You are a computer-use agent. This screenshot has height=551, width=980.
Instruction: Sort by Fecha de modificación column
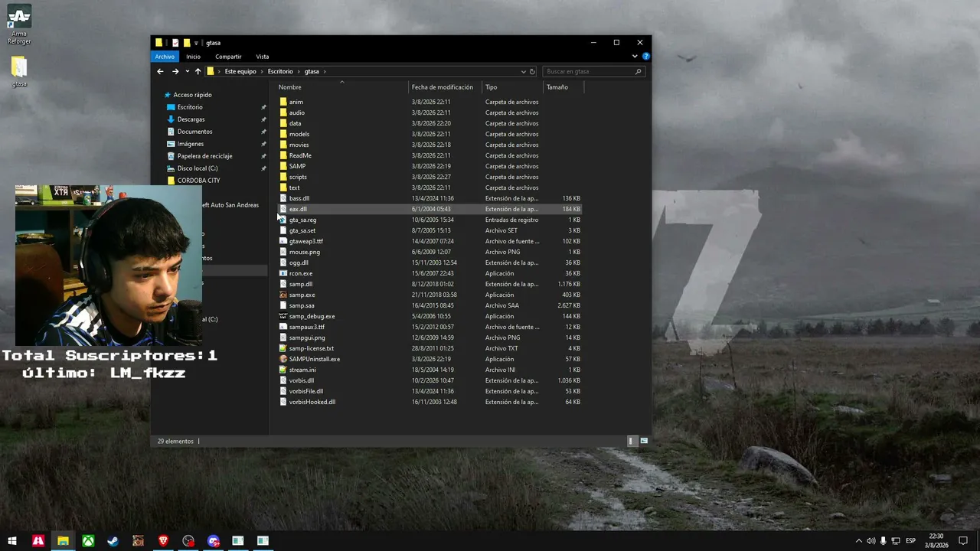(443, 87)
